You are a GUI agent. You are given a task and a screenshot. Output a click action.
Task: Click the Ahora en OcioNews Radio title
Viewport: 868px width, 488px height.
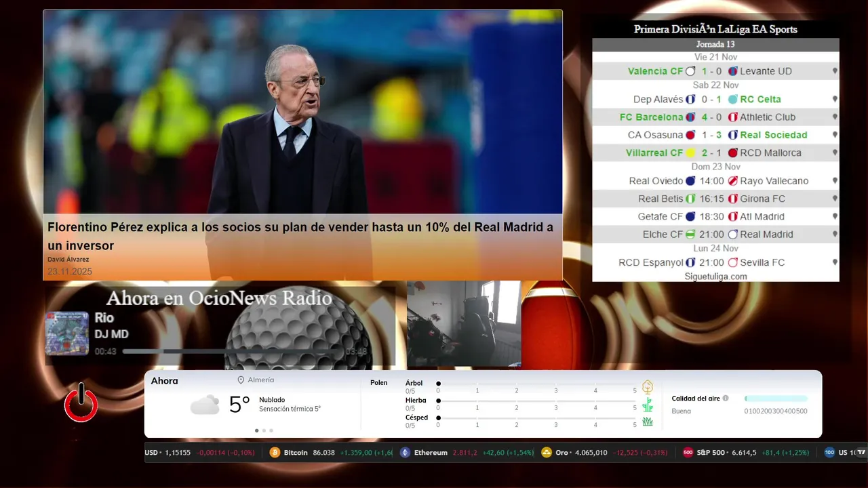click(x=219, y=298)
